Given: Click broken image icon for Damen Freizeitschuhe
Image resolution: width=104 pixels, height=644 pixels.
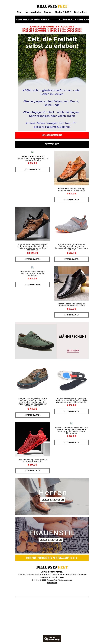Looking at the screenshot, I should pos(32,152).
